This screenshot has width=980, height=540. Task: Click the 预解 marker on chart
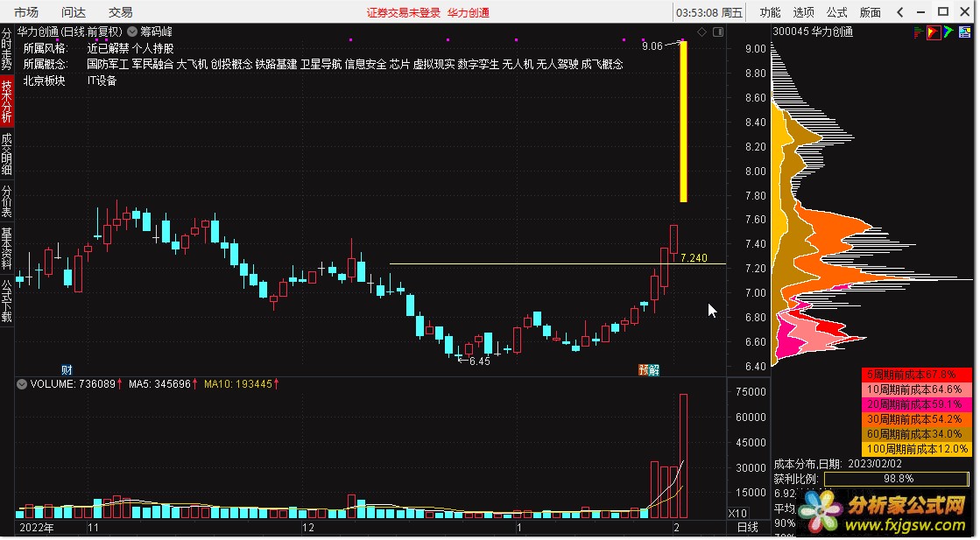pyautogui.click(x=649, y=369)
